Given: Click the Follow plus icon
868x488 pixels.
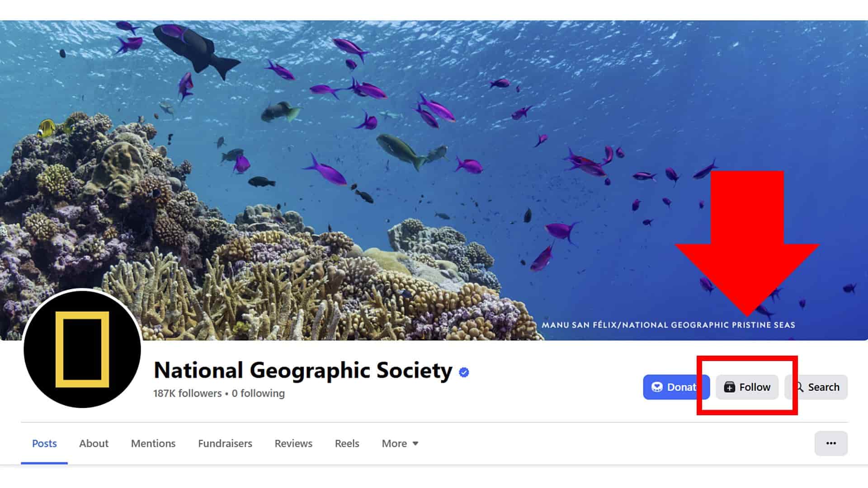Looking at the screenshot, I should click(x=730, y=387).
